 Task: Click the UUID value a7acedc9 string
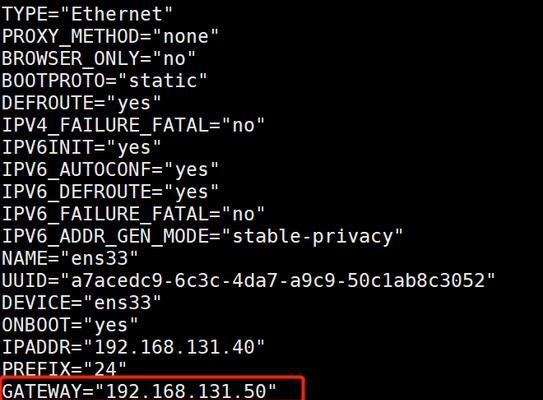click(278, 281)
